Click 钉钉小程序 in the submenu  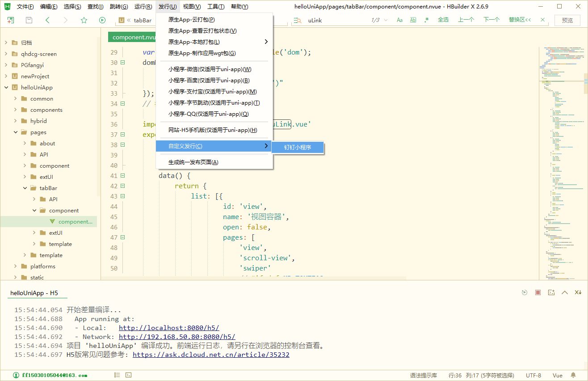(x=298, y=148)
